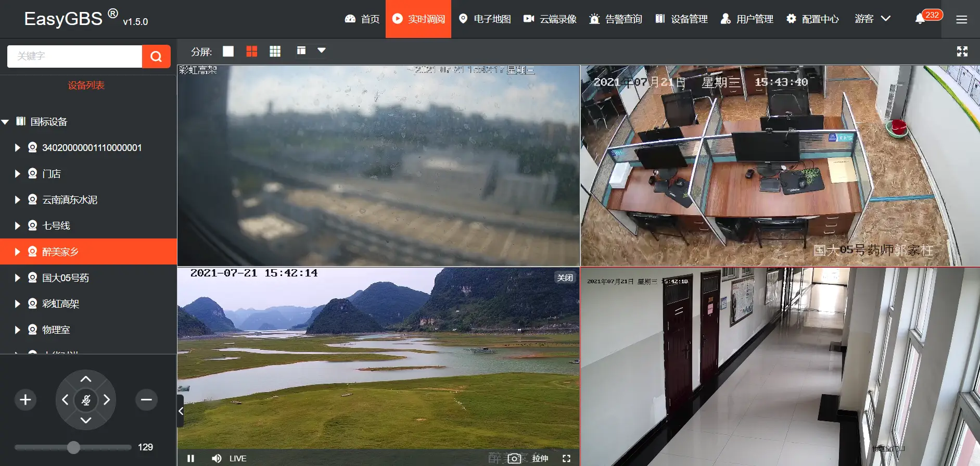Take a snapshot with camera icon
The height and width of the screenshot is (466, 980).
[x=514, y=458]
